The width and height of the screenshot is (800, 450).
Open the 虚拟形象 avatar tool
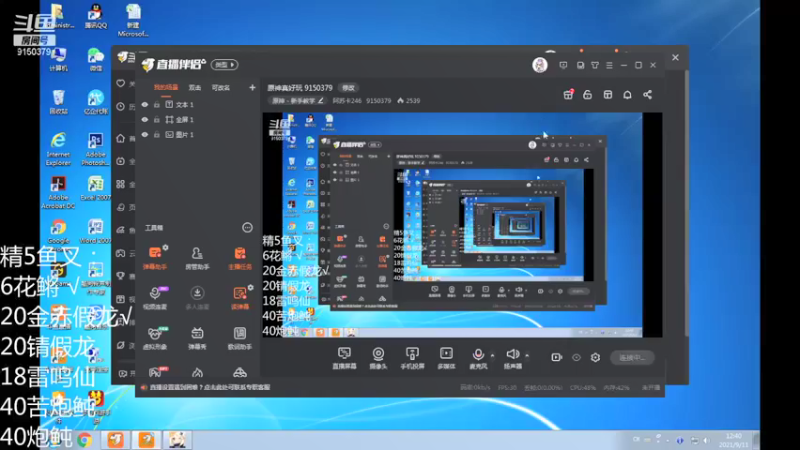point(155,337)
